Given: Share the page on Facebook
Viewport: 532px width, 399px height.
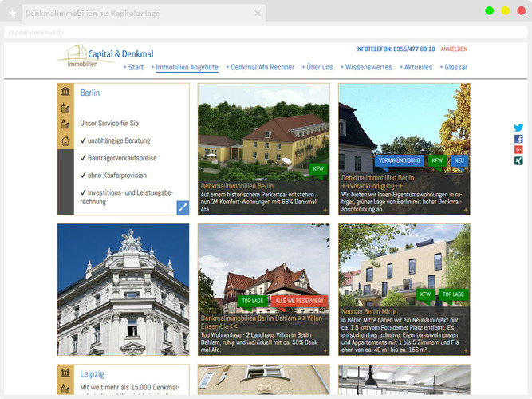Looking at the screenshot, I should pyautogui.click(x=518, y=139).
